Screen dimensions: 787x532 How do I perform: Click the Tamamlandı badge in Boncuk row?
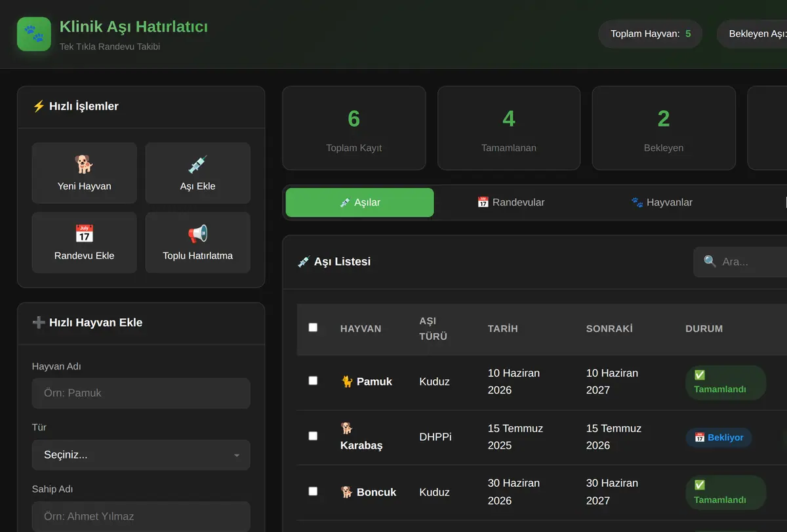coord(725,493)
